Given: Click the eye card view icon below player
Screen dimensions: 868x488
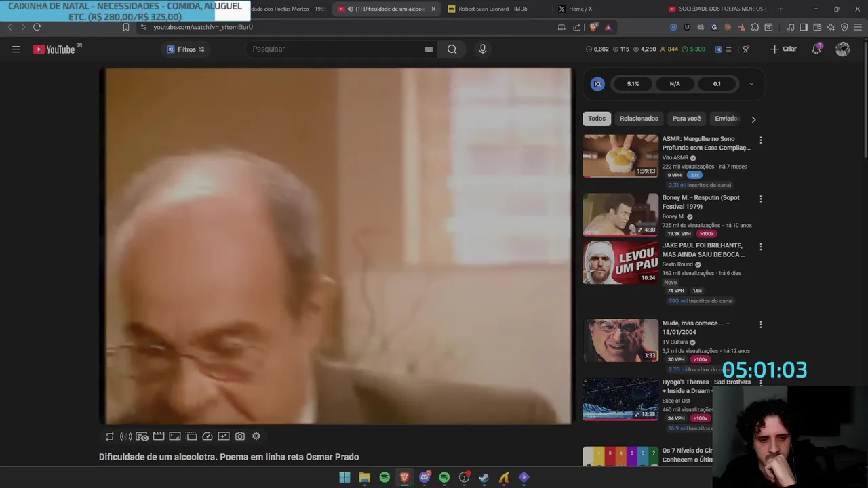Looking at the screenshot, I should click(x=142, y=436).
